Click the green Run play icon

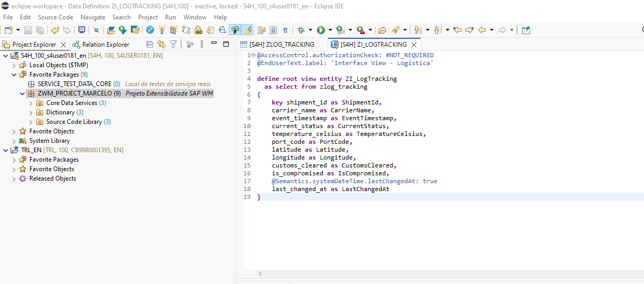click(x=321, y=30)
